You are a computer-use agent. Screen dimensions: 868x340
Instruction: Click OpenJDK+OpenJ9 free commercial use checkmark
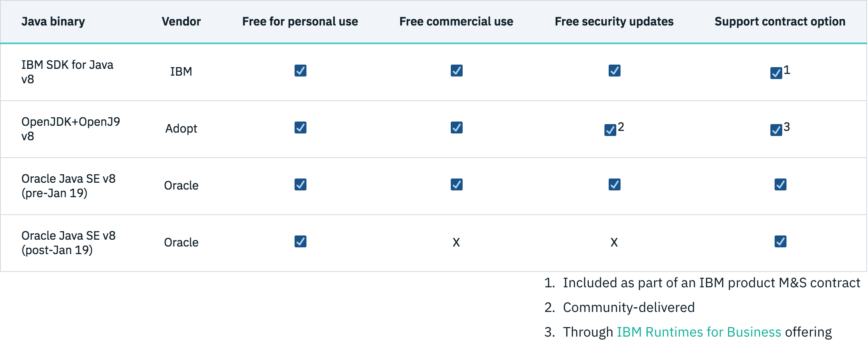pos(456,127)
